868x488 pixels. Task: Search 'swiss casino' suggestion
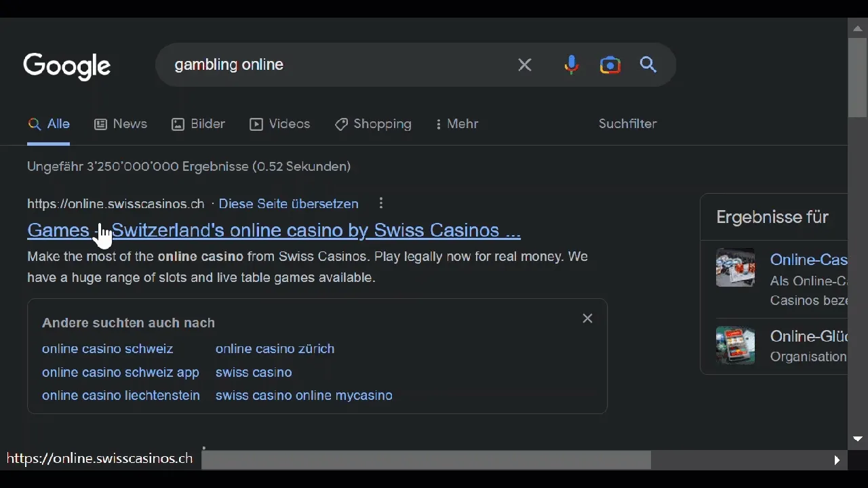click(x=254, y=373)
